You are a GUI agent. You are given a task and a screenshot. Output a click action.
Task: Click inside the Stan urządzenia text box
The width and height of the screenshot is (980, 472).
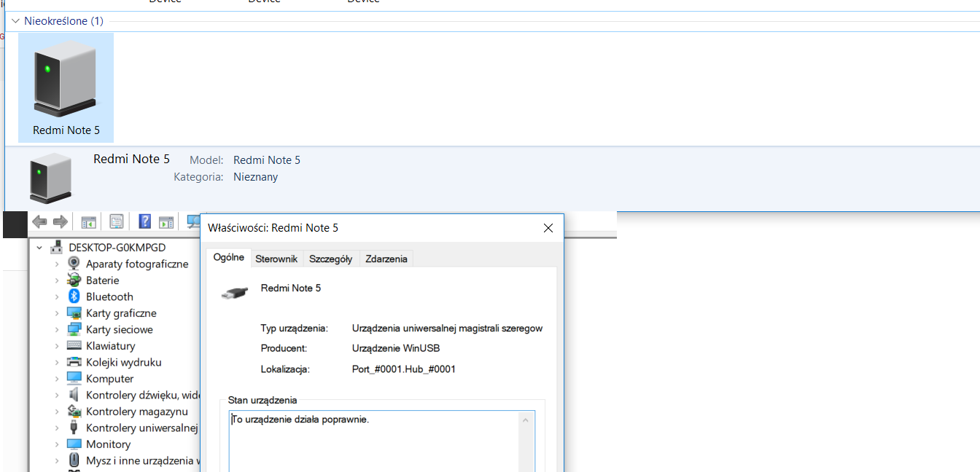(372, 441)
